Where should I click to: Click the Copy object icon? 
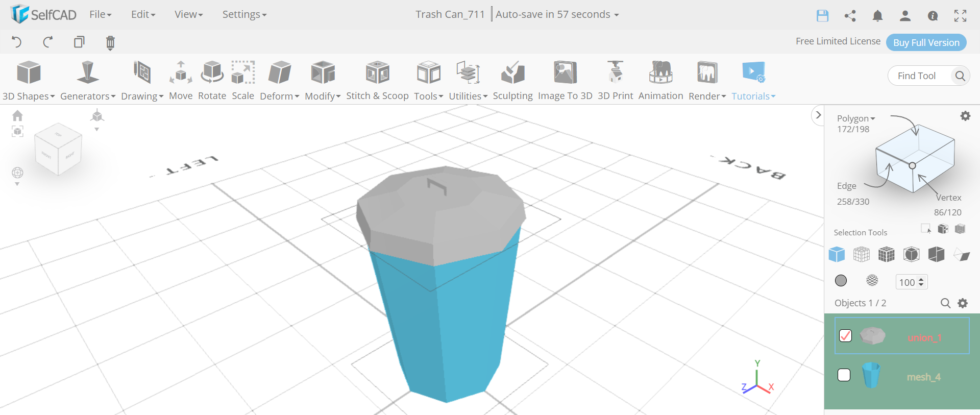[x=79, y=42]
